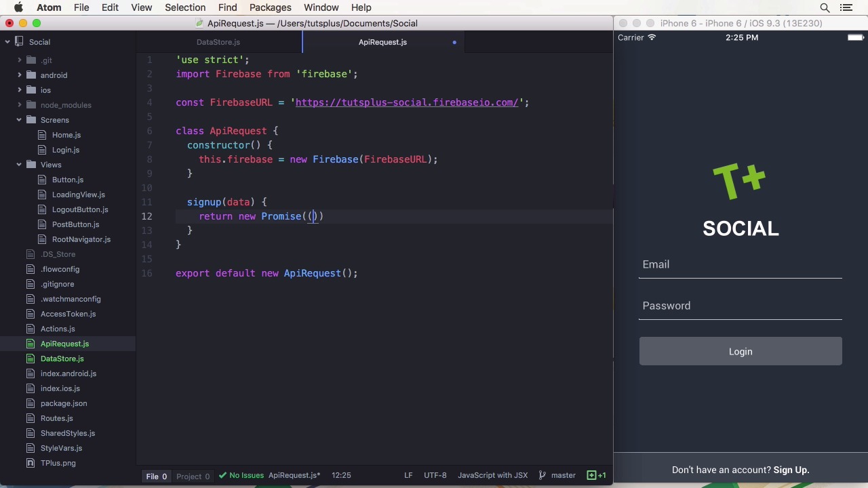The width and height of the screenshot is (868, 488).
Task: Click the git changes +1 indicator
Action: point(597,475)
